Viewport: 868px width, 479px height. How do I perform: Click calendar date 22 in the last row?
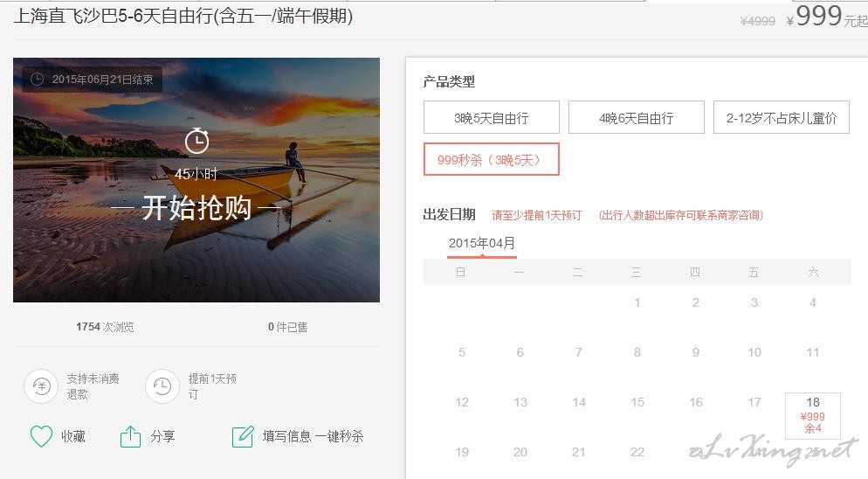[637, 452]
